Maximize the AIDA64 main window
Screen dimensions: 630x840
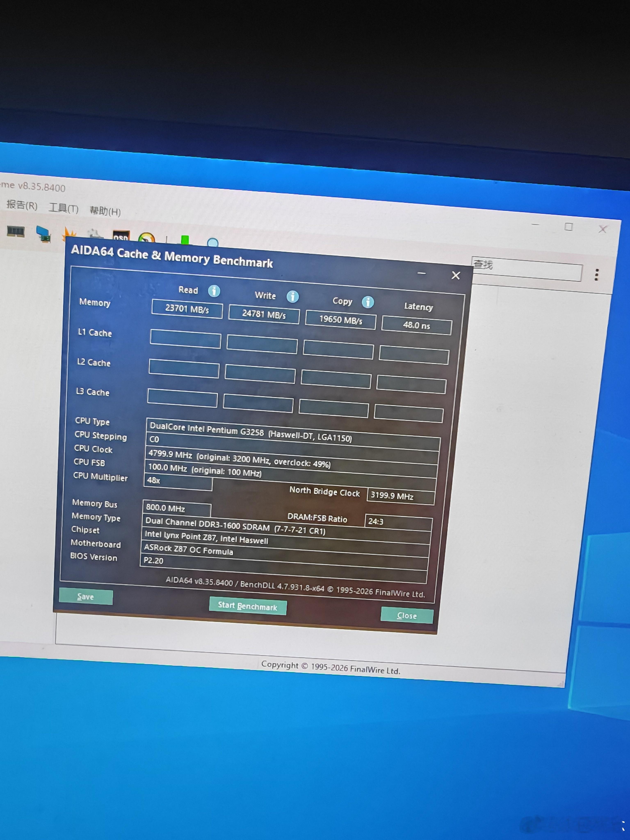(x=568, y=227)
